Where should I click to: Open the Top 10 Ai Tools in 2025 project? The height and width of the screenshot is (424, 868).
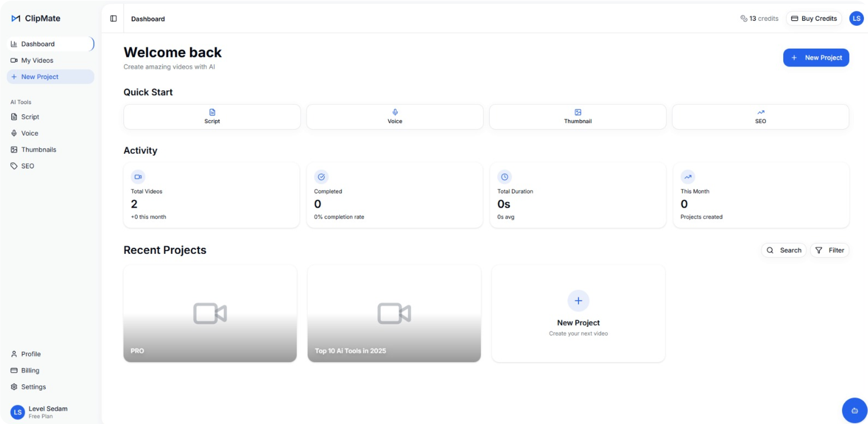click(394, 313)
